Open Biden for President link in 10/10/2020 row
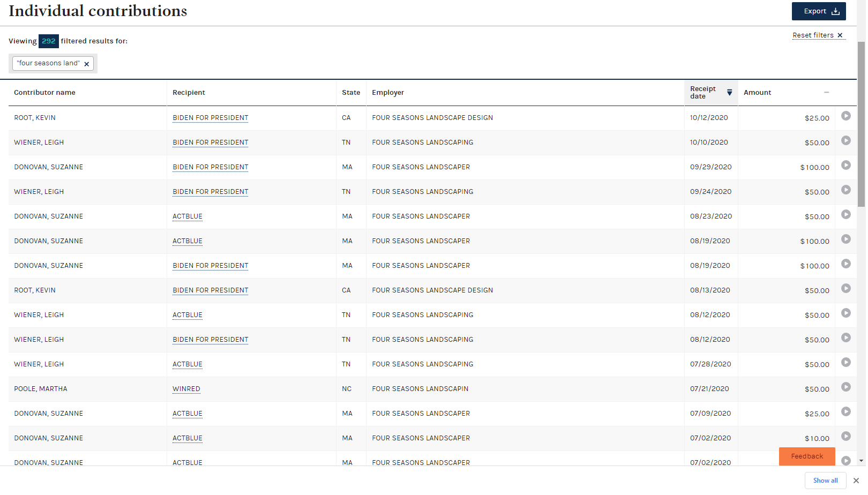The height and width of the screenshot is (495, 868). point(211,142)
